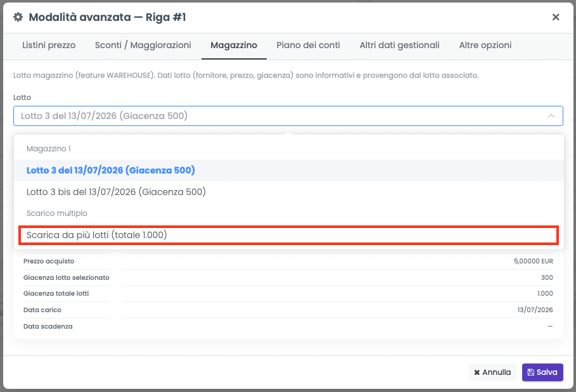Screen dimensions: 576x392
Task: Click the Giacenza lotto selezionato label
Action: [67, 277]
